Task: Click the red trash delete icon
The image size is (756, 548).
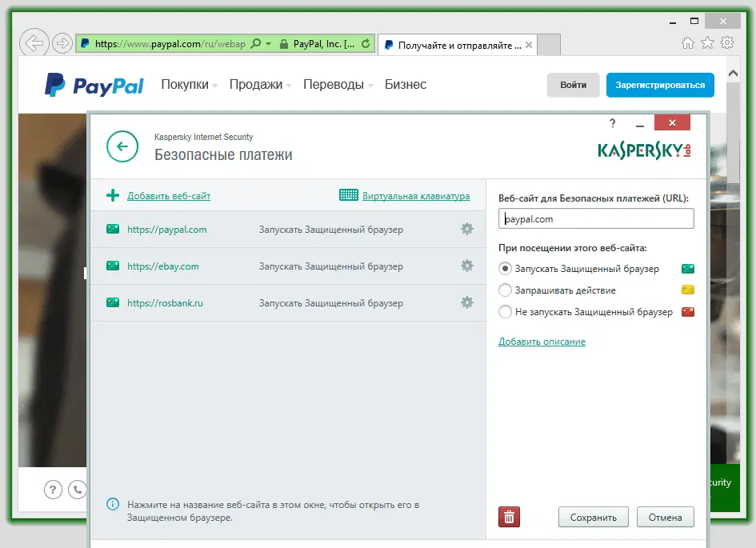Action: pos(509,517)
